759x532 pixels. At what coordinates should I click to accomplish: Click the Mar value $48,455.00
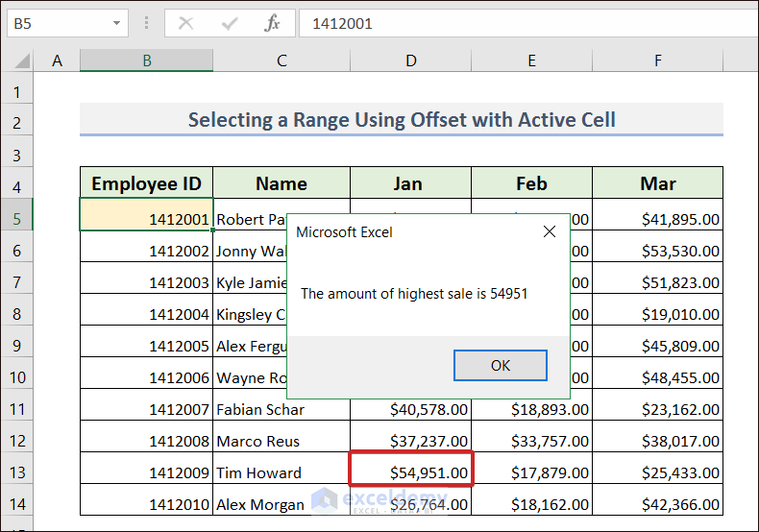pos(657,373)
